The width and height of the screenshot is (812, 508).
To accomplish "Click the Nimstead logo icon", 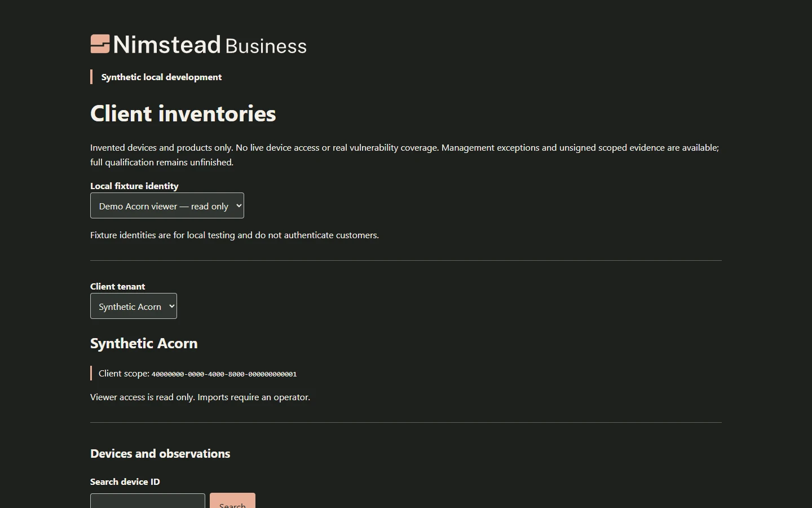I will click(100, 44).
